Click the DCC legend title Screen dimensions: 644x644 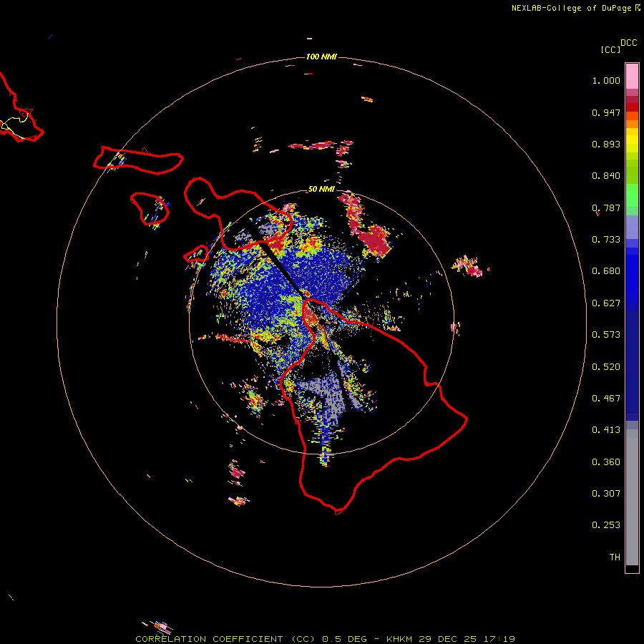pyautogui.click(x=629, y=43)
